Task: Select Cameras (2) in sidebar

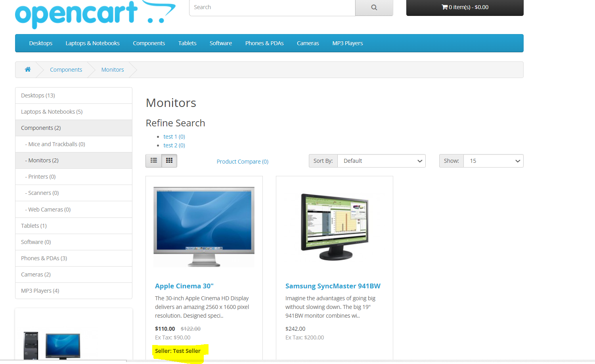Action: (x=74, y=274)
